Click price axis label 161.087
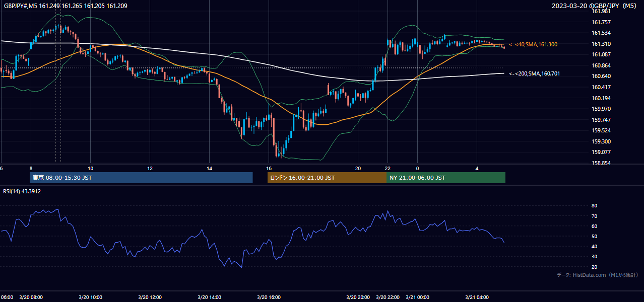The image size is (644, 302). (x=601, y=54)
